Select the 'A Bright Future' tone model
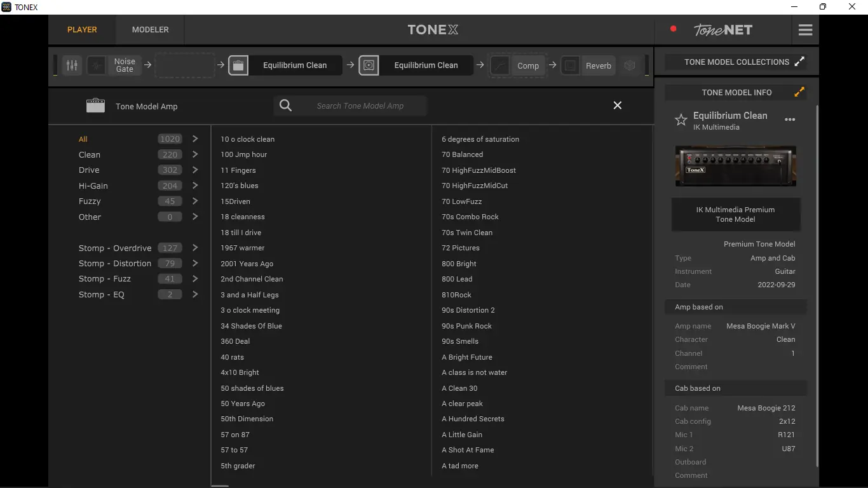 pyautogui.click(x=467, y=357)
